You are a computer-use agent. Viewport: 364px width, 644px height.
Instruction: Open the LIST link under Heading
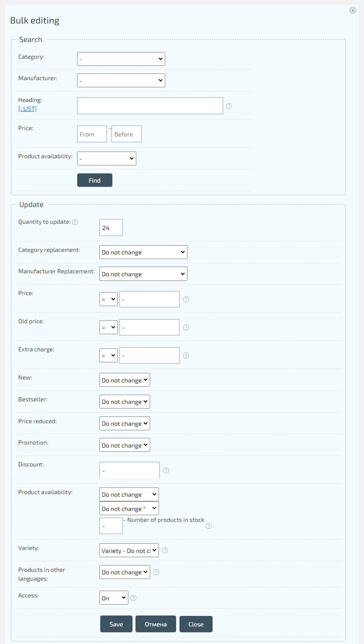pyautogui.click(x=27, y=109)
